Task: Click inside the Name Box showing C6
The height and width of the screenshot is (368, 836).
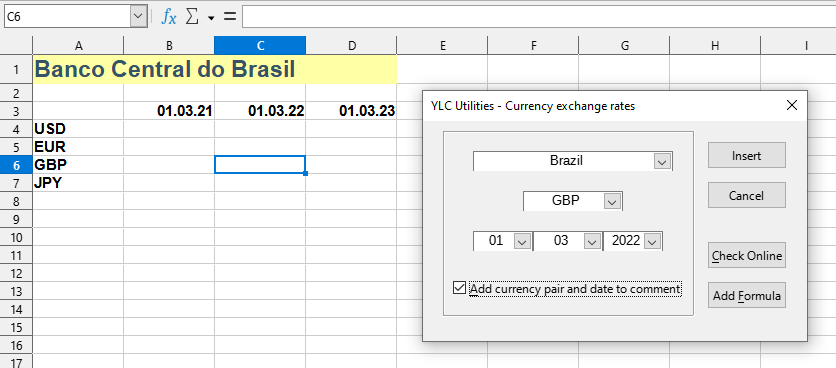Action: coord(67,17)
